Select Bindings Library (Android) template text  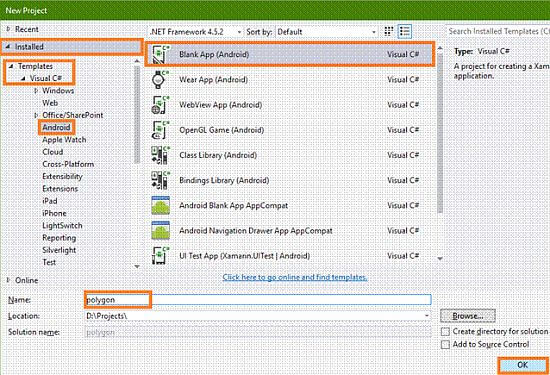point(224,180)
